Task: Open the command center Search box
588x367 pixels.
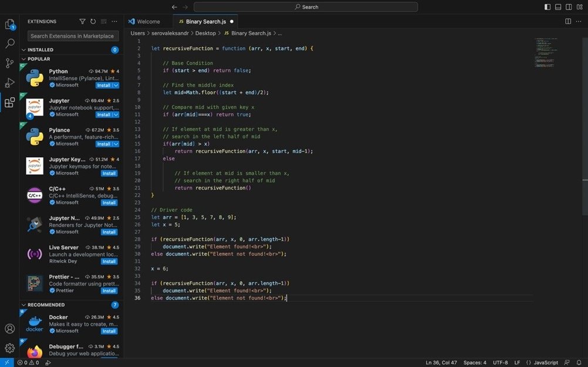Action: (306, 6)
